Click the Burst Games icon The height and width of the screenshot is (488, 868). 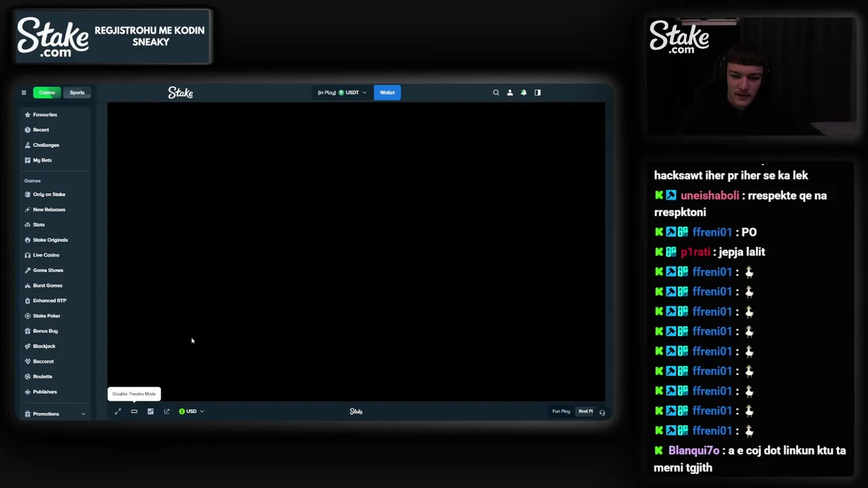click(x=28, y=285)
